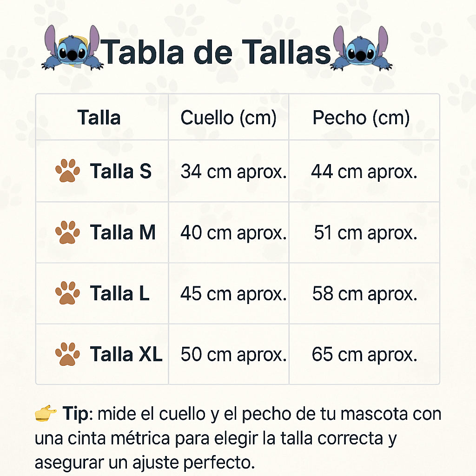Click the paw icon beside Talla M

point(68,232)
